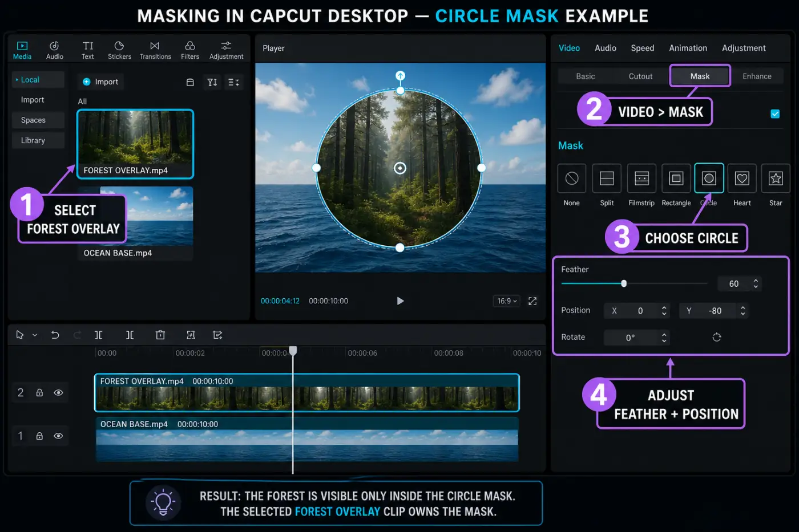Screen dimensions: 799x532
Task: Click the Position Y stepper arrows
Action: pos(742,311)
